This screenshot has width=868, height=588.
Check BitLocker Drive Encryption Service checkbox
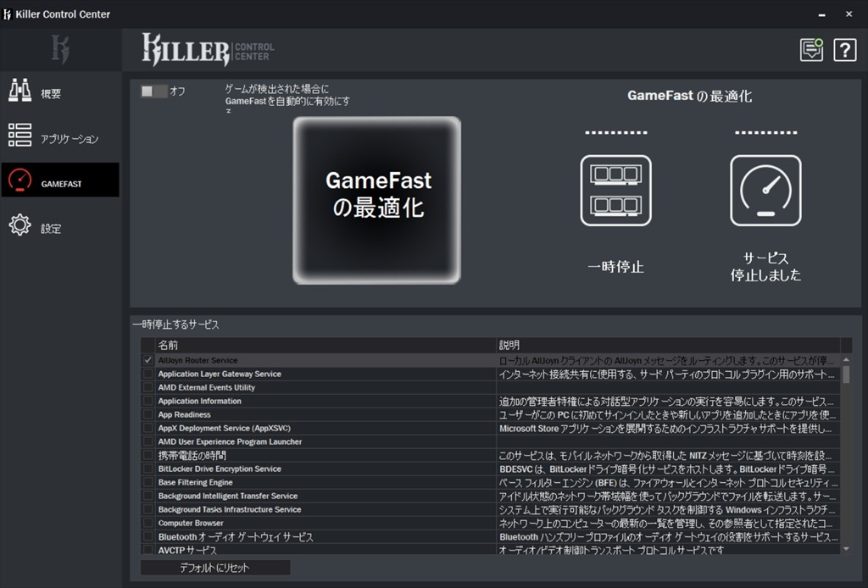point(147,469)
